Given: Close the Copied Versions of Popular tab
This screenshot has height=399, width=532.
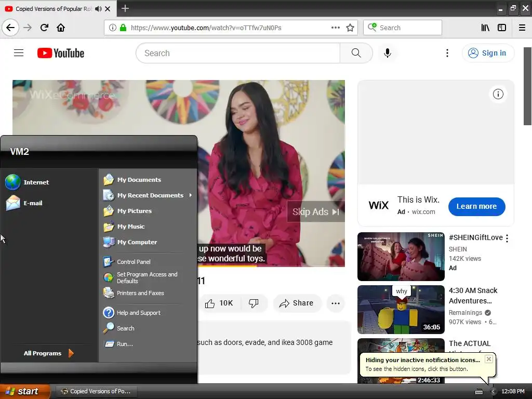Looking at the screenshot, I should (x=108, y=9).
